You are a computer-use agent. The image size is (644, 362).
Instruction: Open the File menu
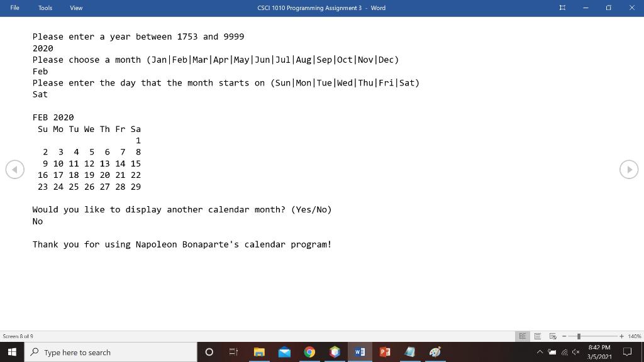point(14,8)
